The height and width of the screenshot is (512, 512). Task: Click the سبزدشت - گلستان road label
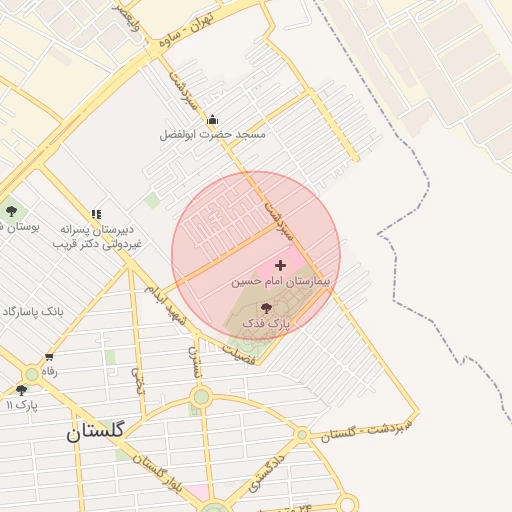[366, 430]
